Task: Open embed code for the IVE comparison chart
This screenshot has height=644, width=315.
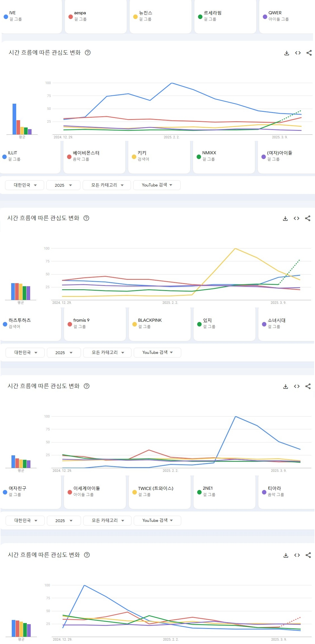Action: tap(298, 53)
